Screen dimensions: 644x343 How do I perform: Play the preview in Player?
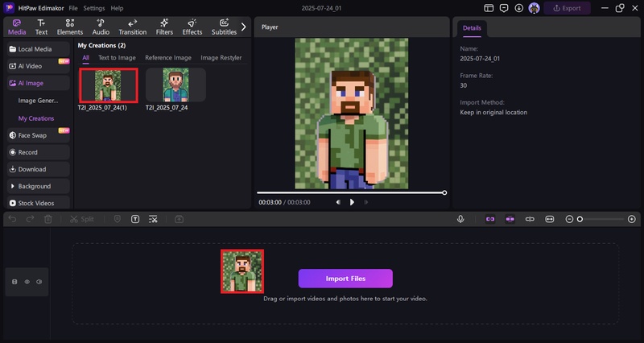click(352, 202)
